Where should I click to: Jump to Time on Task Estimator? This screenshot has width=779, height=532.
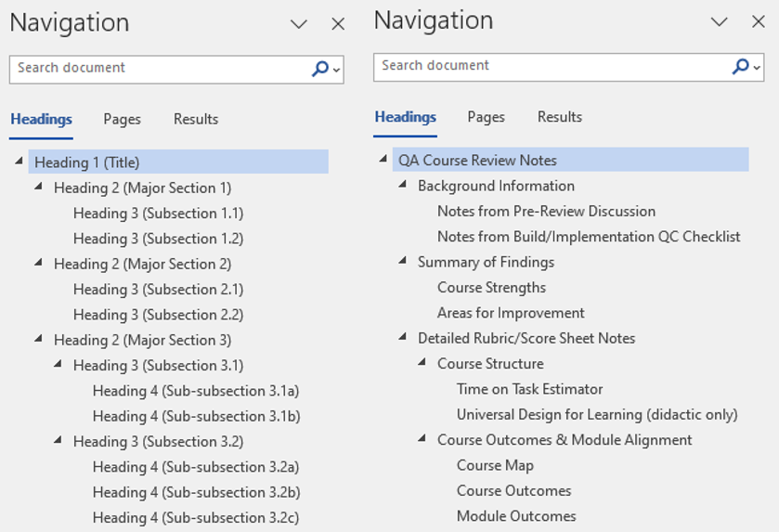click(x=529, y=388)
